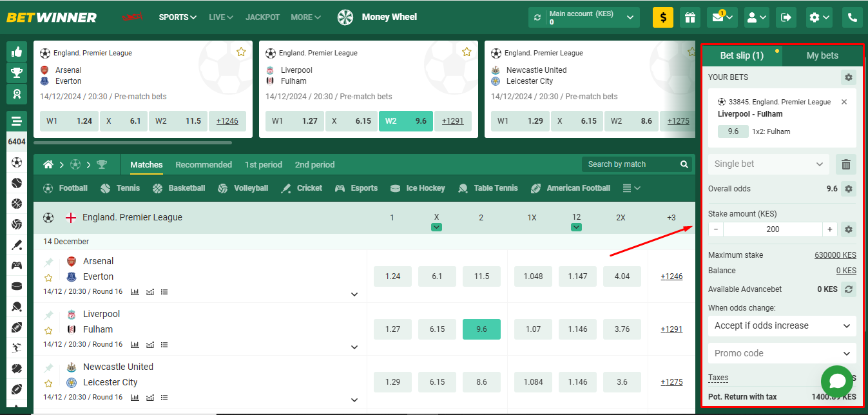868x415 pixels.
Task: Pin the Newcastle United match
Action: [48, 368]
